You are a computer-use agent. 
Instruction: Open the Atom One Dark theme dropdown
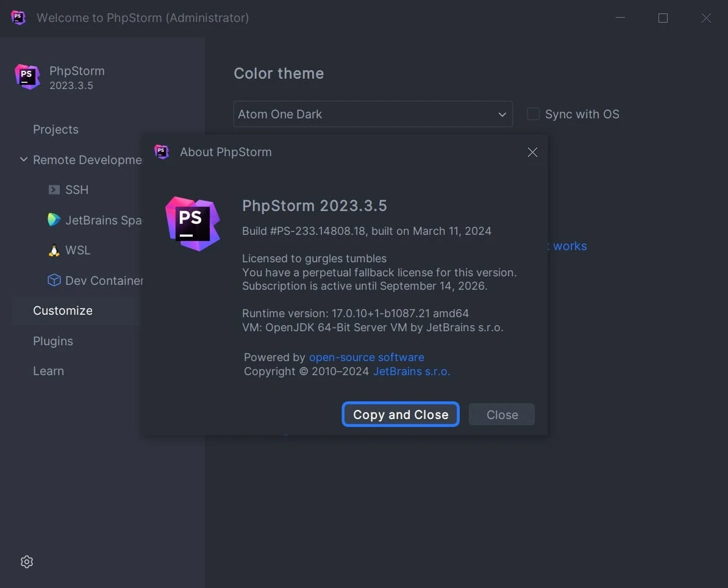[373, 114]
